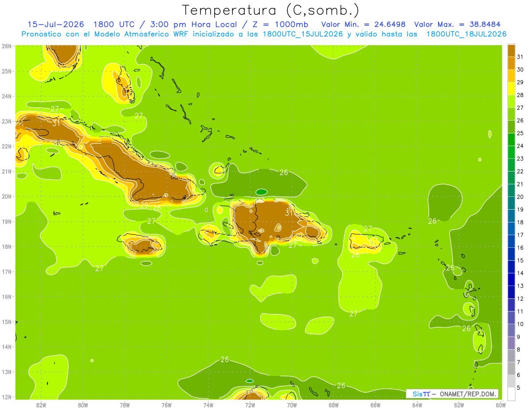Pick the gray legend swatch between 7 and 8
532x411 pixels.
click(511, 356)
